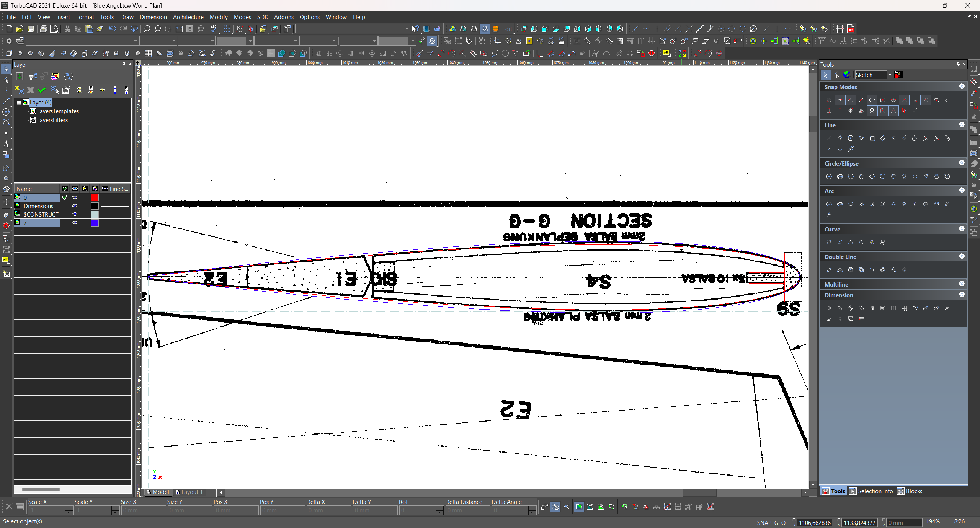The height and width of the screenshot is (528, 980).
Task: Click the Grid icon in the top toolbar
Action: tap(840, 29)
